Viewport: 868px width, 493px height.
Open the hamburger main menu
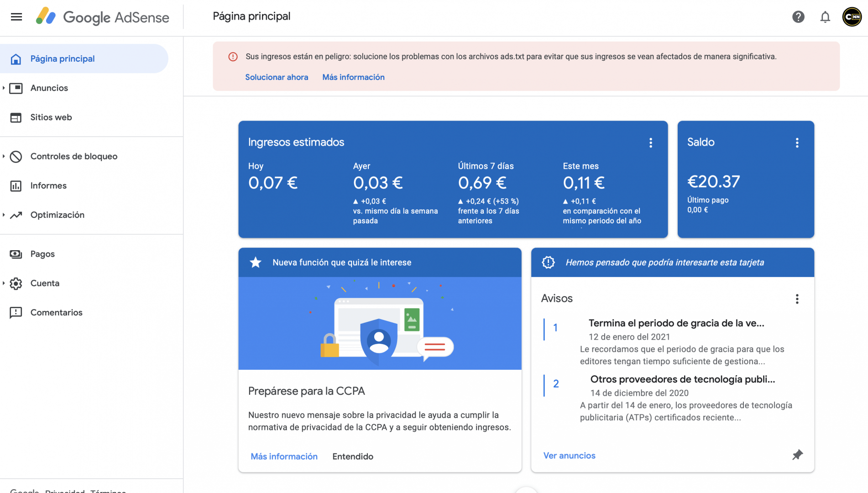pos(16,17)
